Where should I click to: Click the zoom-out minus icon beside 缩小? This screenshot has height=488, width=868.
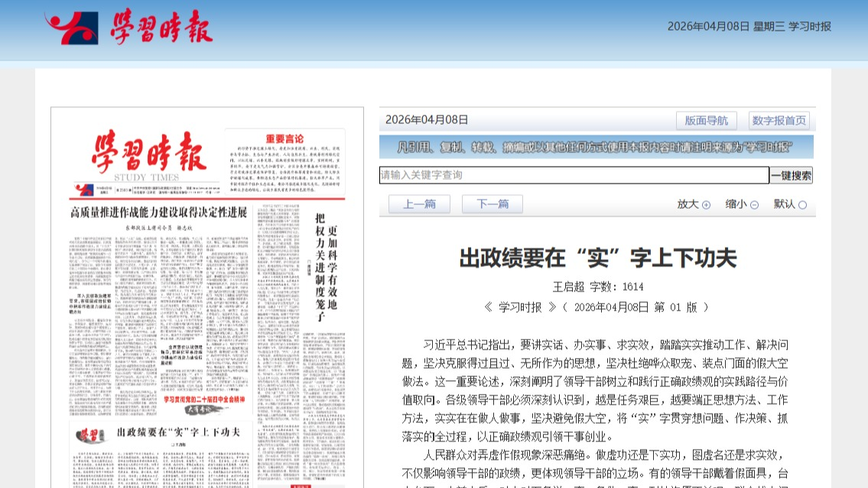[754, 205]
